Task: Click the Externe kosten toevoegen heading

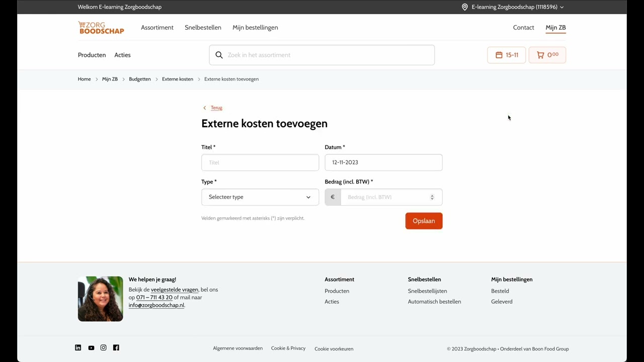Action: point(264,123)
